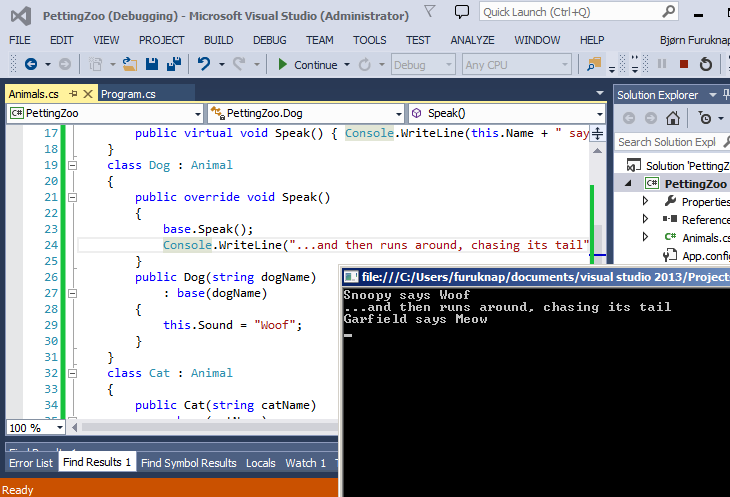Open the ANALYZE menu
730x497 pixels.
click(x=472, y=40)
